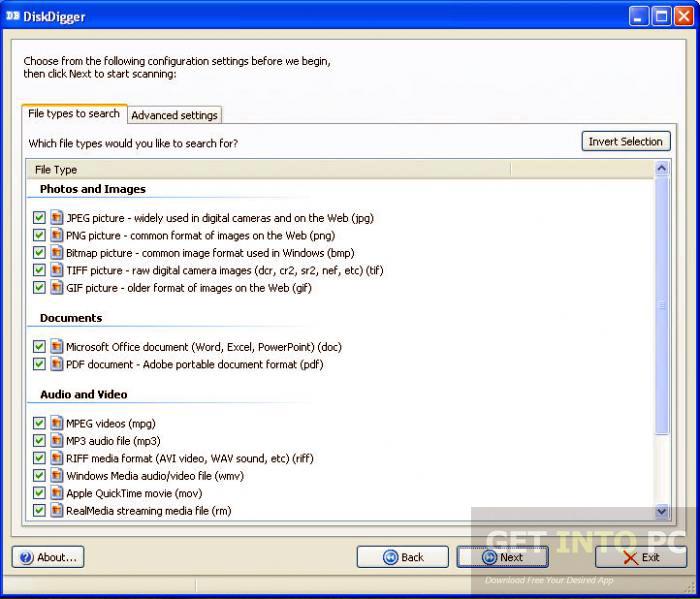
Task: Uncheck the PDF document checkbox
Action: [39, 364]
